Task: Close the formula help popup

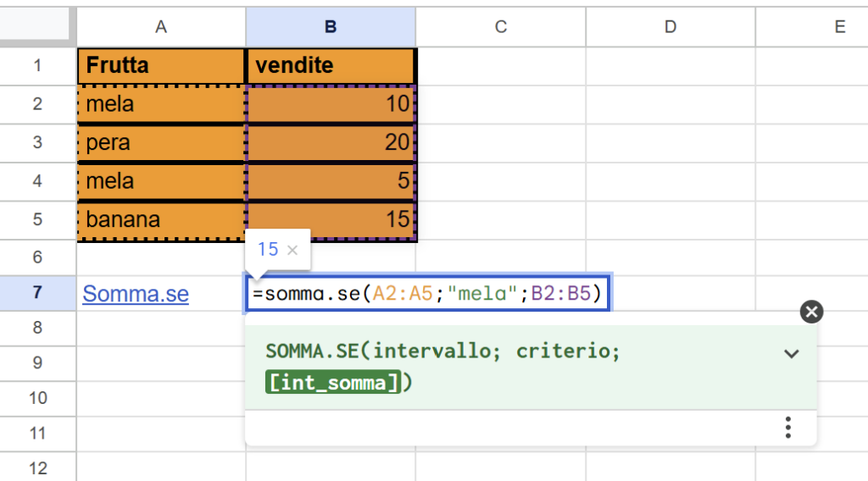Action: point(811,312)
